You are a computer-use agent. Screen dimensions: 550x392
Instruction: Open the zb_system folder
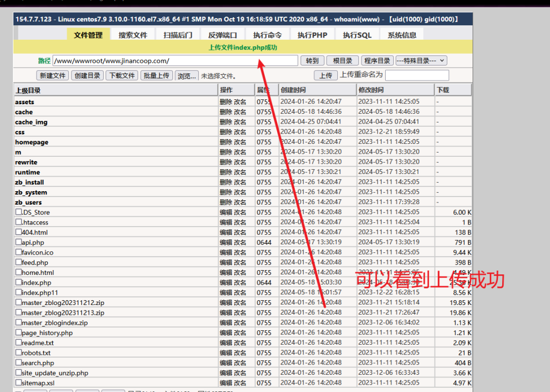coord(31,192)
